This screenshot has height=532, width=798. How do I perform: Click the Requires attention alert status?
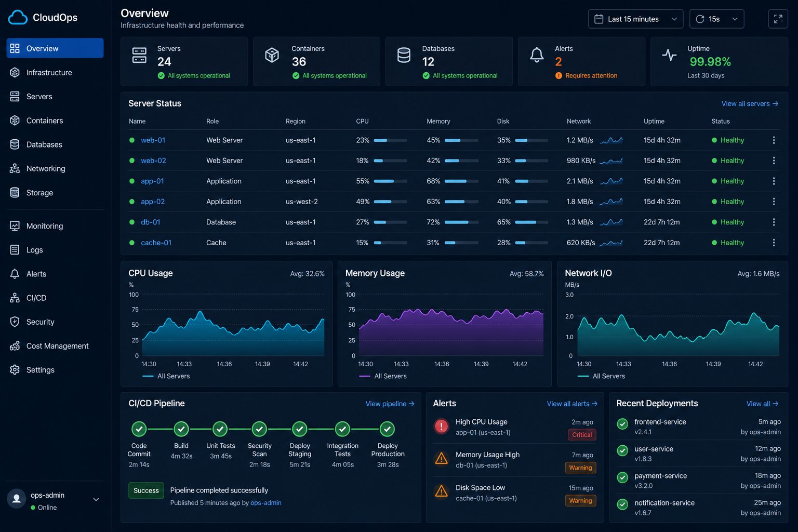pyautogui.click(x=587, y=75)
